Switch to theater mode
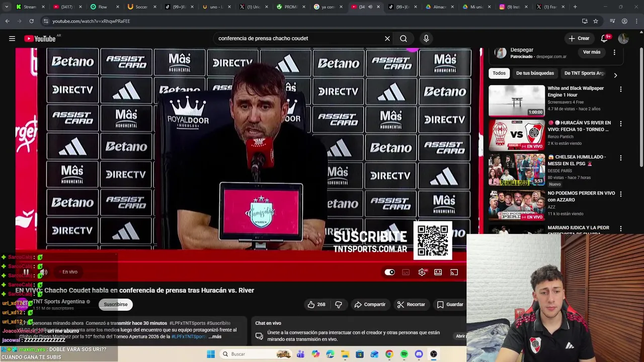 click(438, 272)
